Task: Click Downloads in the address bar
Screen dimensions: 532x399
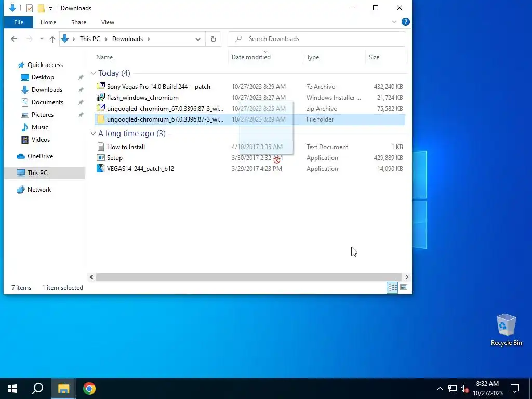Action: tap(128, 39)
